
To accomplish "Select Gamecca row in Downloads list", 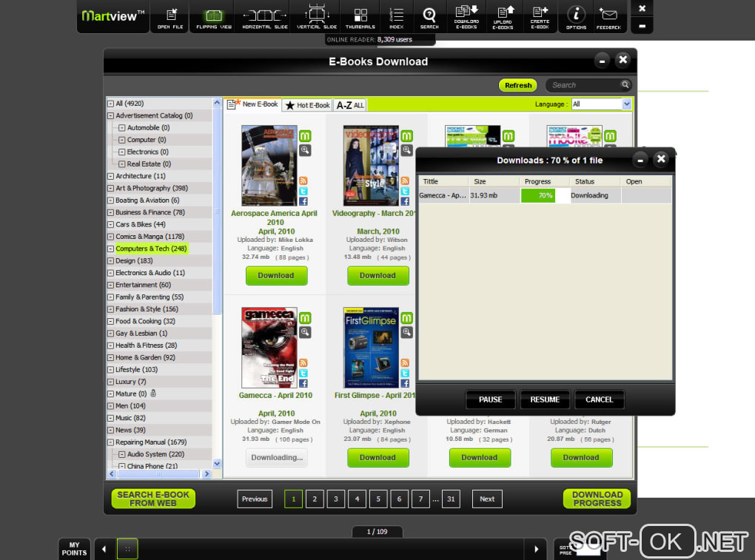I will (545, 195).
